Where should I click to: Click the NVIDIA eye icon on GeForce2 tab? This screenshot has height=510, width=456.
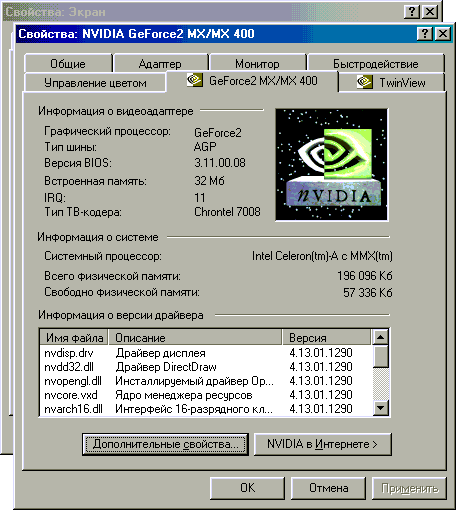click(194, 80)
